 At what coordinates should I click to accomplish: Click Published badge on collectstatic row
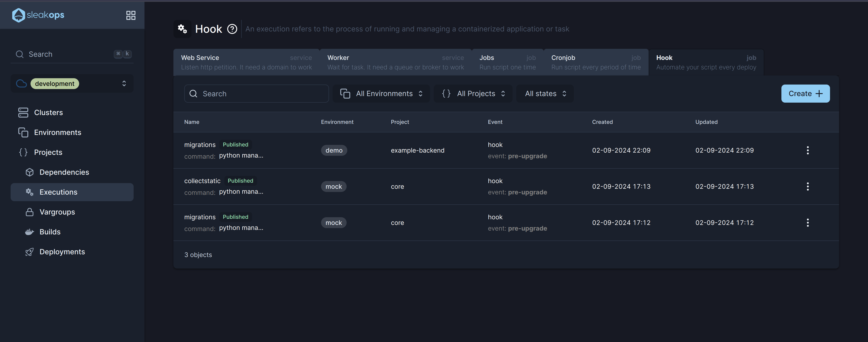pos(240,181)
